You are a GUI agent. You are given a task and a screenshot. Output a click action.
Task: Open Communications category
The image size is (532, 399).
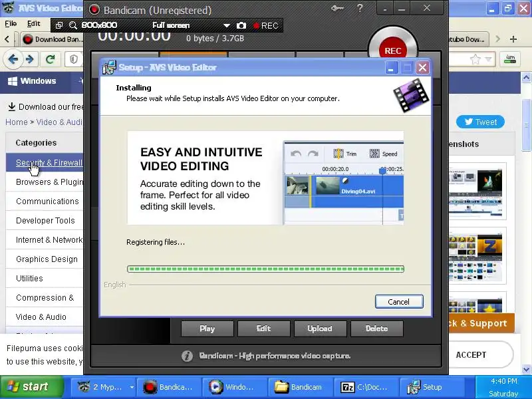pyautogui.click(x=45, y=201)
